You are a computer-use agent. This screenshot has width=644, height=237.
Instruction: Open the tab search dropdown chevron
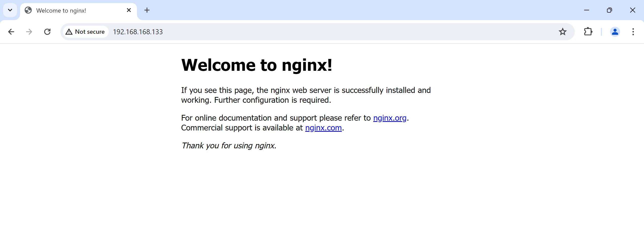point(10,10)
